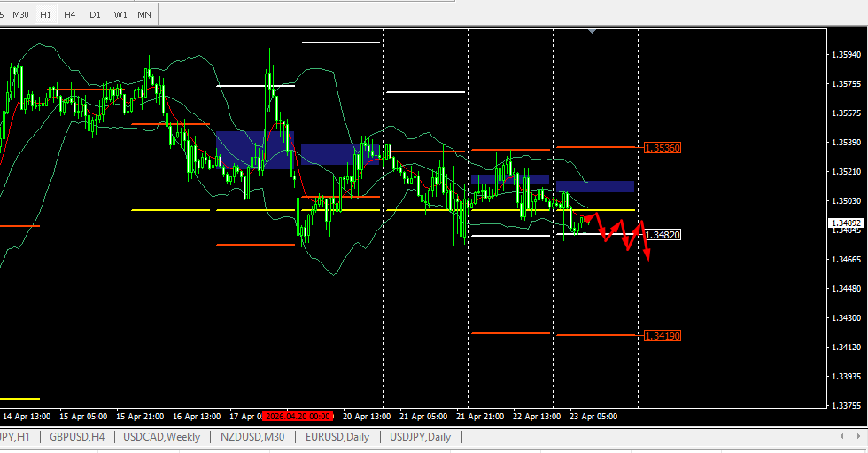The height and width of the screenshot is (453, 868).
Task: Click the 22 Apr 13:00 time label
Action: click(x=537, y=417)
